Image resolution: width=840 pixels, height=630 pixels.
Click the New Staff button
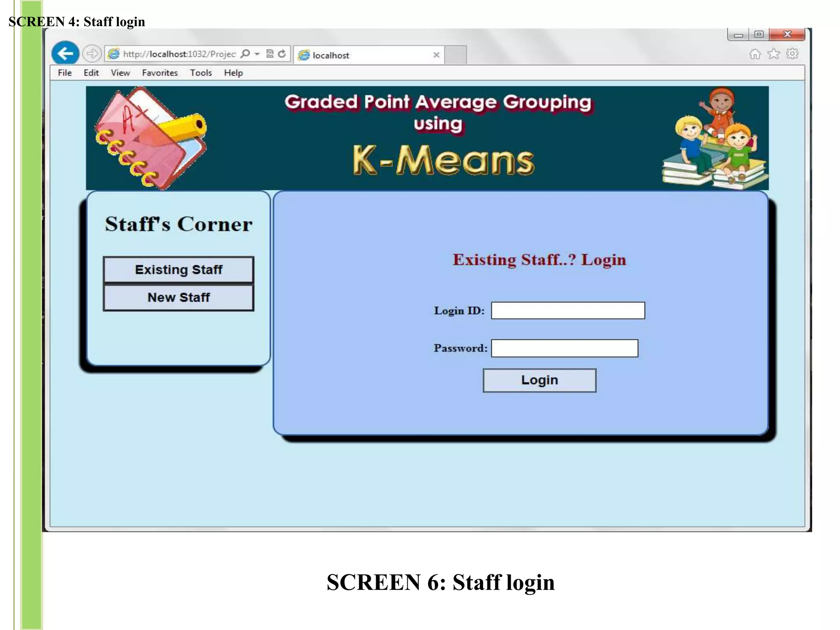pyautogui.click(x=178, y=297)
